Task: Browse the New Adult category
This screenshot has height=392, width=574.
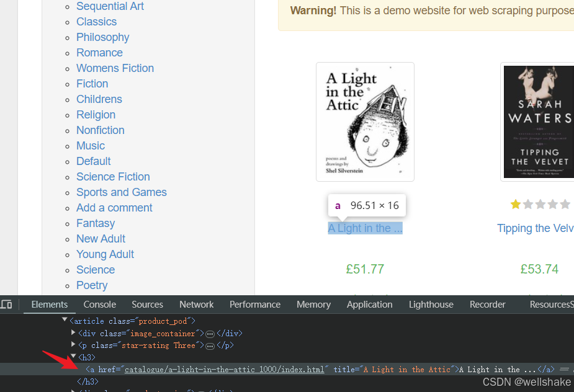Action: (x=101, y=239)
